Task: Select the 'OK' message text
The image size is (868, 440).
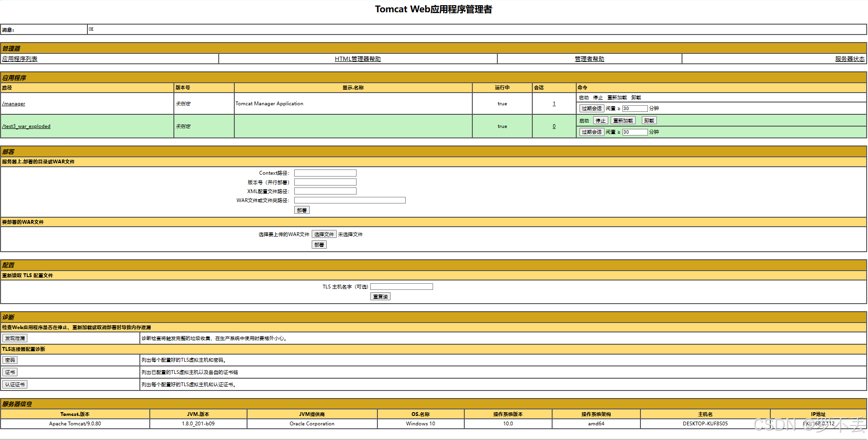Action: pyautogui.click(x=91, y=29)
